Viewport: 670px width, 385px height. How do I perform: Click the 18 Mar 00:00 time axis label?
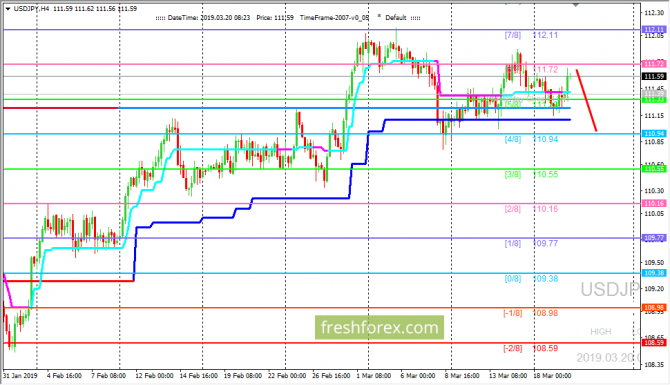coord(552,376)
